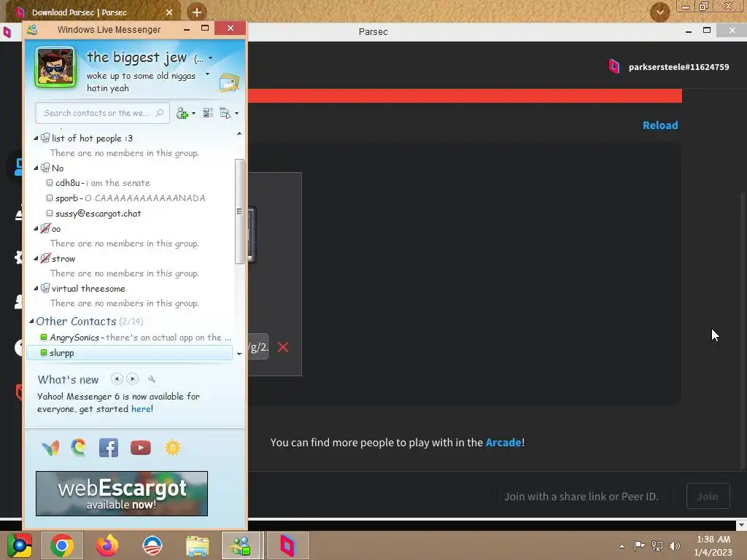Click the contact list scrollbar thumb
The image size is (747, 560).
pos(239,211)
